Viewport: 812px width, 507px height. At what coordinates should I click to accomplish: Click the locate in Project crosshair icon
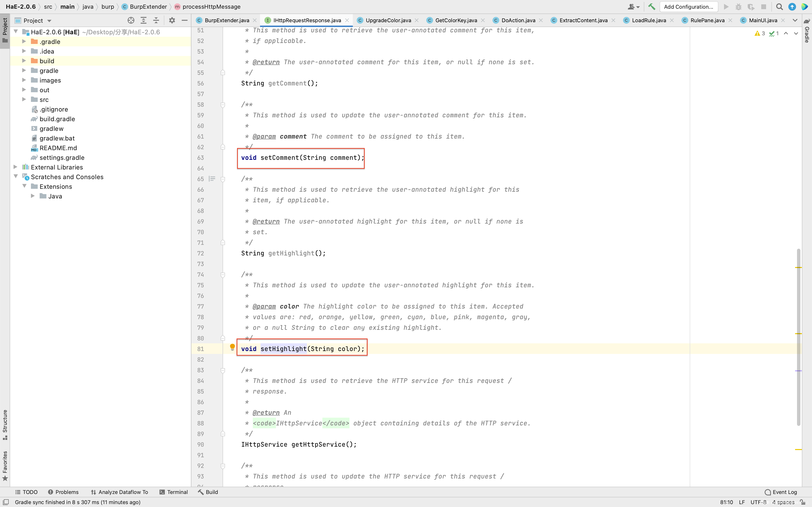click(x=131, y=21)
